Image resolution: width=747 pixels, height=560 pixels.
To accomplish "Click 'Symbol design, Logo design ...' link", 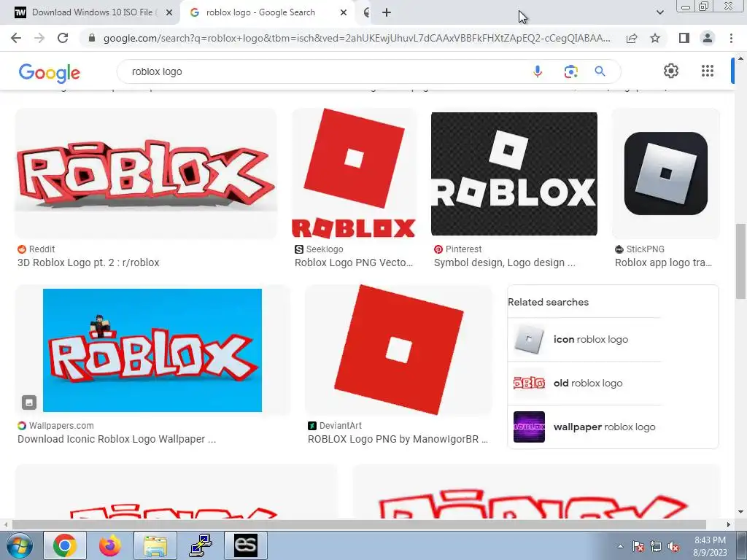I will pyautogui.click(x=505, y=262).
